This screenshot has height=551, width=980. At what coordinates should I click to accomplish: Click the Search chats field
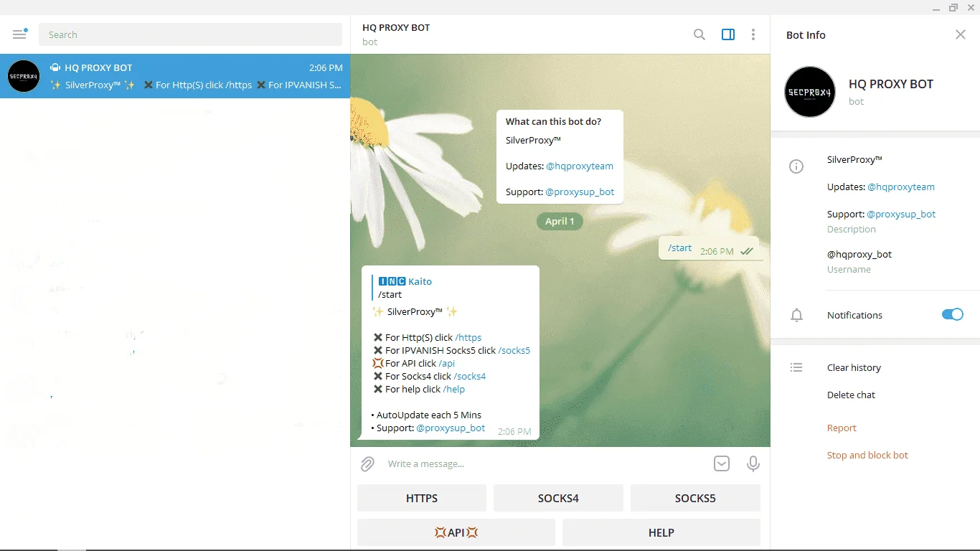click(190, 34)
